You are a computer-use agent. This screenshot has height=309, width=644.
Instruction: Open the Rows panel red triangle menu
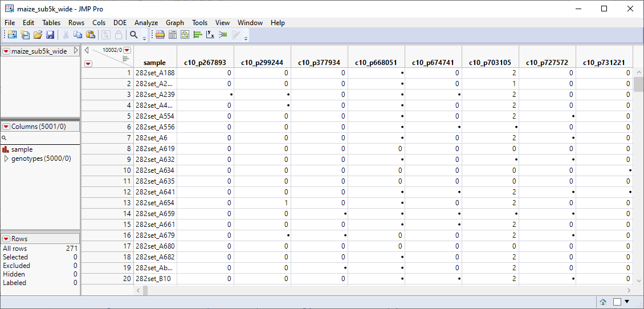point(6,239)
